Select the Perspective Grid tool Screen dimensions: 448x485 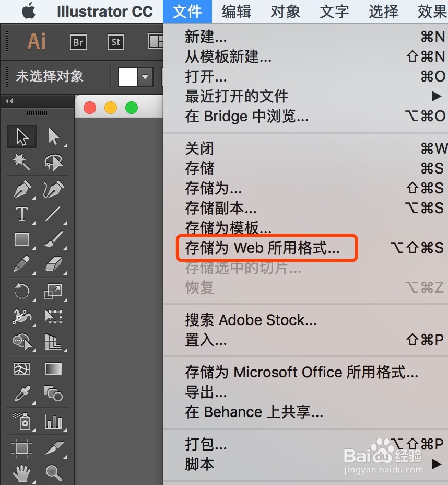(53, 341)
